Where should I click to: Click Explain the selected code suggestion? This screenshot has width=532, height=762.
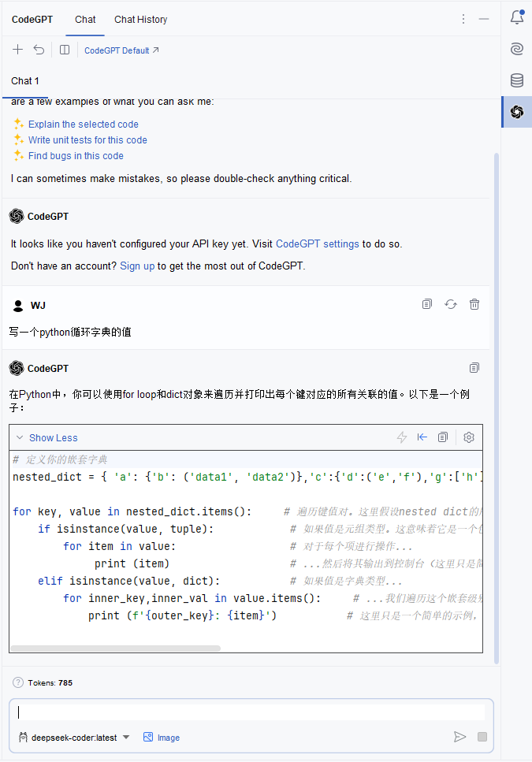coord(83,125)
